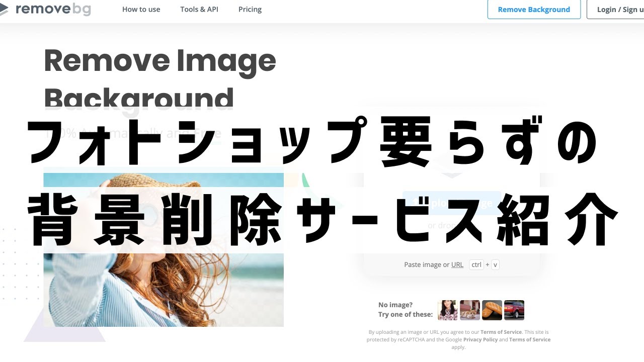Click the "Remove Image Background" heading text
The height and width of the screenshot is (362, 644).
click(x=160, y=79)
